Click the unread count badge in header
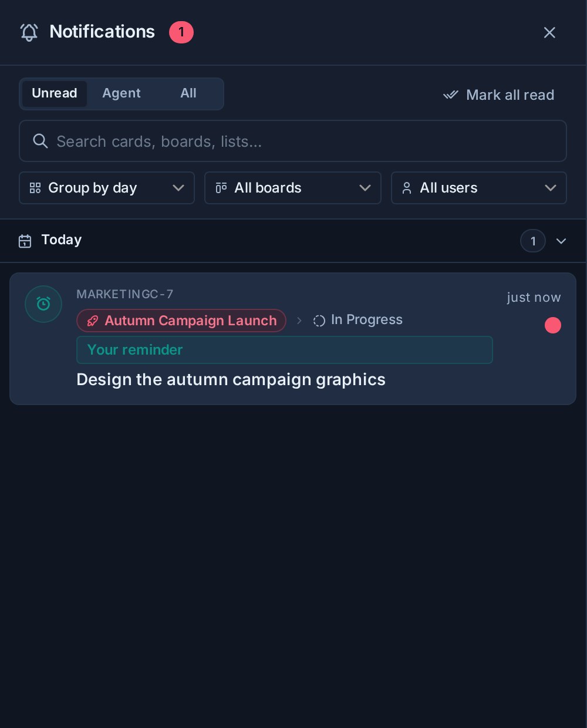The width and height of the screenshot is (587, 728). tap(181, 32)
